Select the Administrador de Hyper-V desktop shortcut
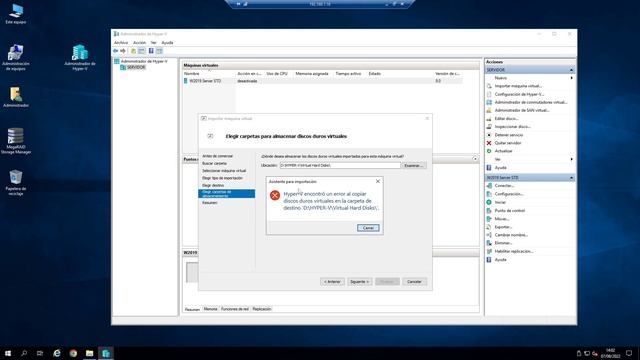Screen dimensions: 640x360 pyautogui.click(x=80, y=58)
